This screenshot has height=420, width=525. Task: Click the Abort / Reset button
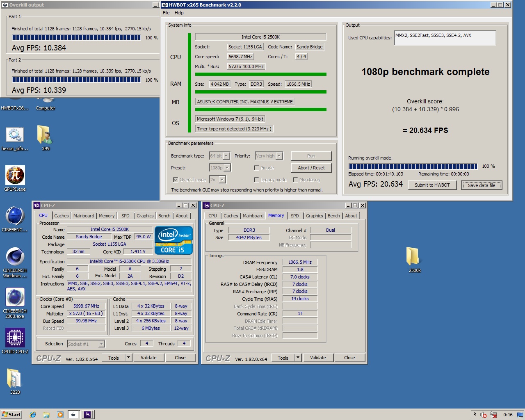click(x=311, y=168)
